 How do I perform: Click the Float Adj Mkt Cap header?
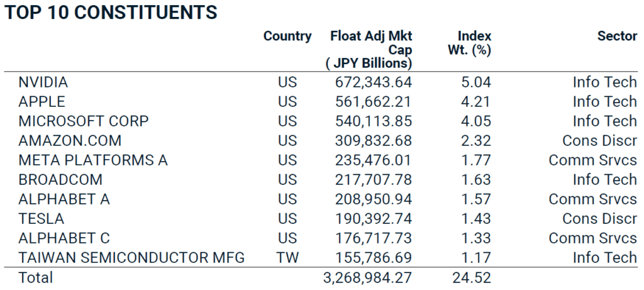[371, 50]
